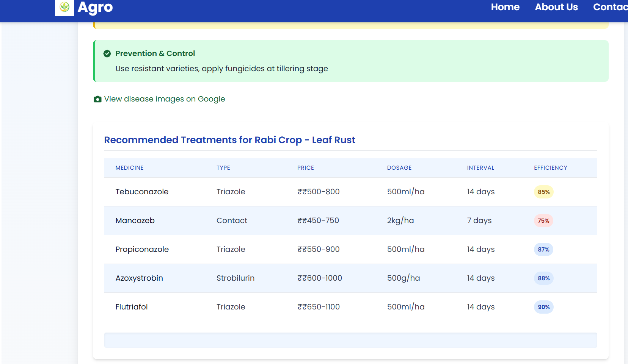Click the green checkmark icon beside Prevention & Control
Screen dimensions: 628x364
107,54
